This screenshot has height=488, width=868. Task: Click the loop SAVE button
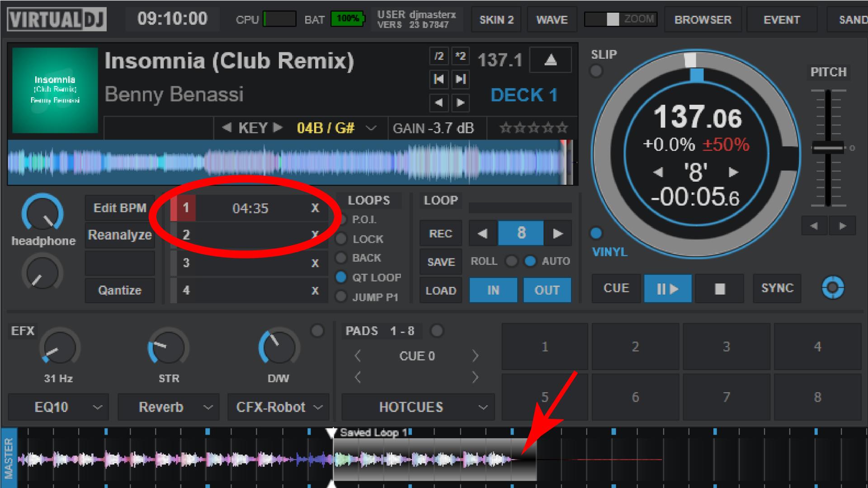tap(441, 262)
